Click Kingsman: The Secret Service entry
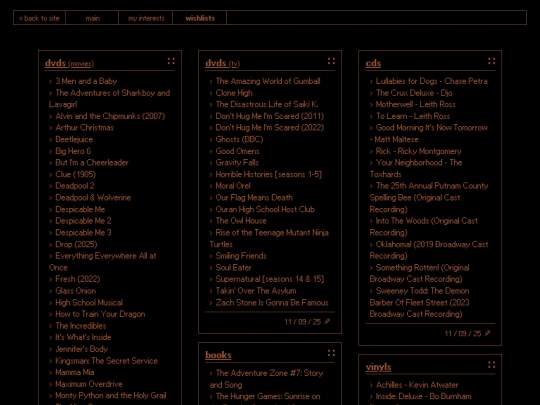This screenshot has height=405, width=540. click(x=106, y=361)
